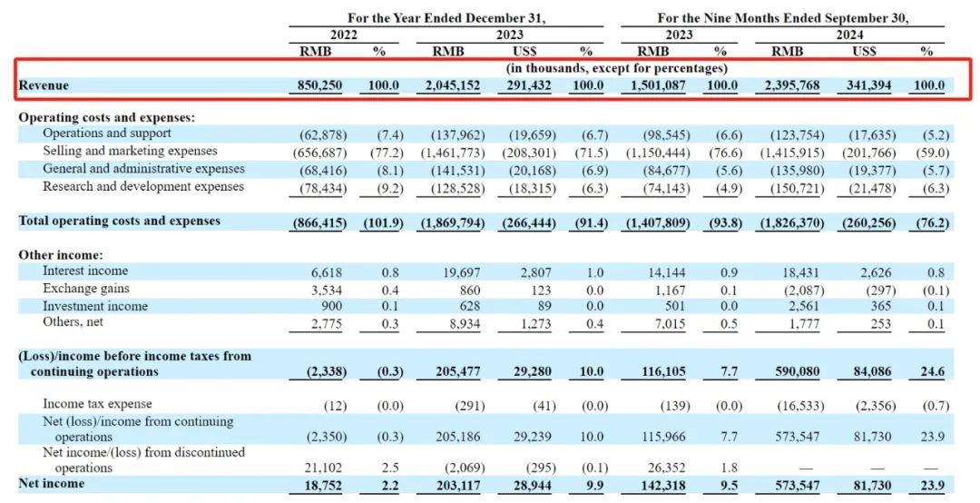Image resolution: width=980 pixels, height=503 pixels.
Task: Click the continuing operations value 205,186
Action: tap(457, 437)
